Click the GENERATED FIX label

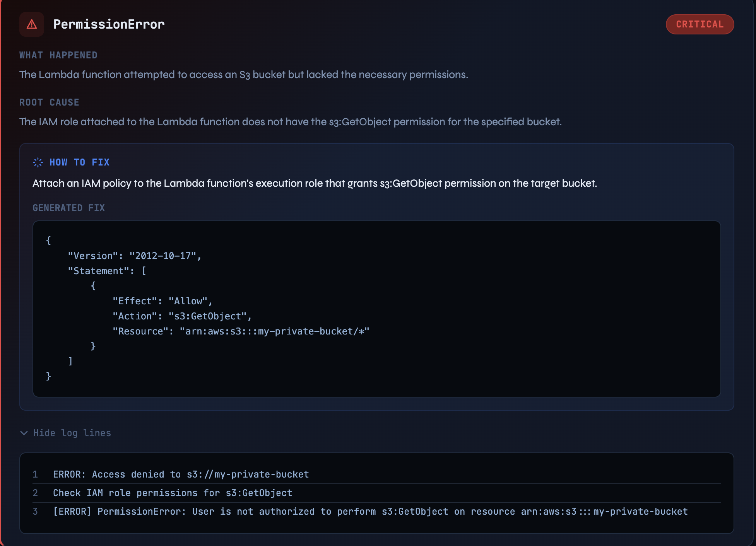pos(68,208)
